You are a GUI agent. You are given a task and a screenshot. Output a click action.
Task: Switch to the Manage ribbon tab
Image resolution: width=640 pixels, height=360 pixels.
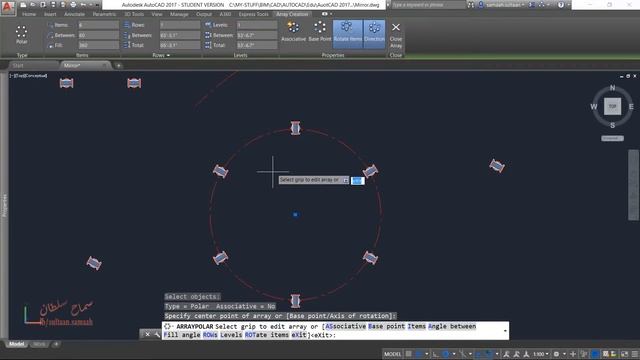point(179,14)
